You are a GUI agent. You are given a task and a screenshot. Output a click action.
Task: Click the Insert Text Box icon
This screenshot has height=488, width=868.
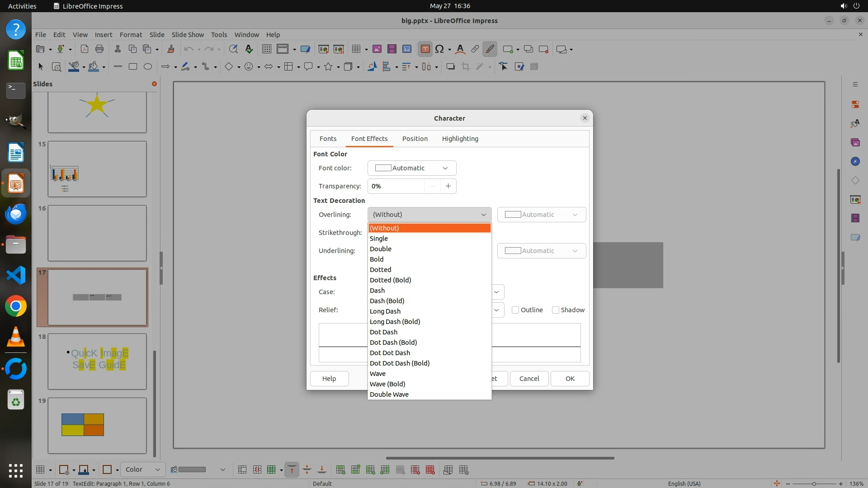425,49
